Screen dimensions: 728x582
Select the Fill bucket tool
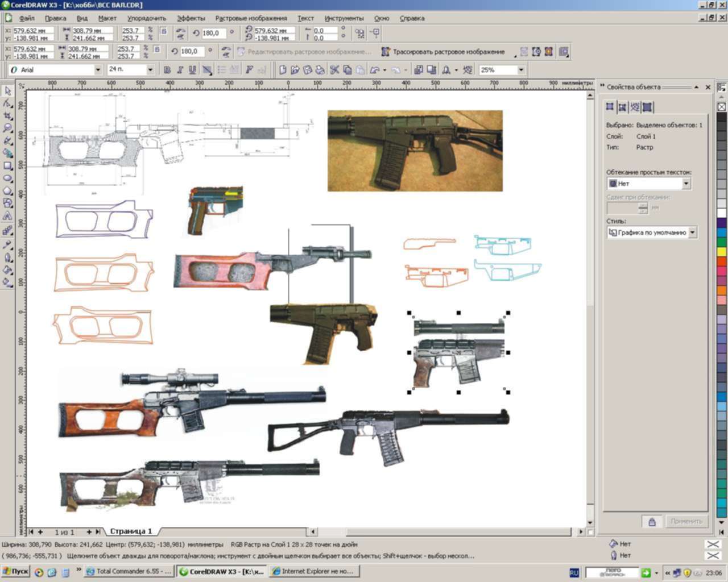(x=7, y=269)
